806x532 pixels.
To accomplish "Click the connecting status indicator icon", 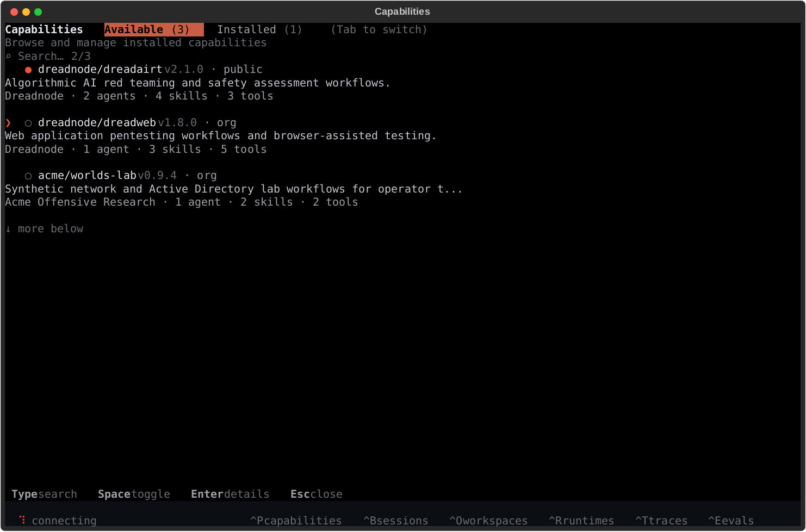I will tap(22, 520).
